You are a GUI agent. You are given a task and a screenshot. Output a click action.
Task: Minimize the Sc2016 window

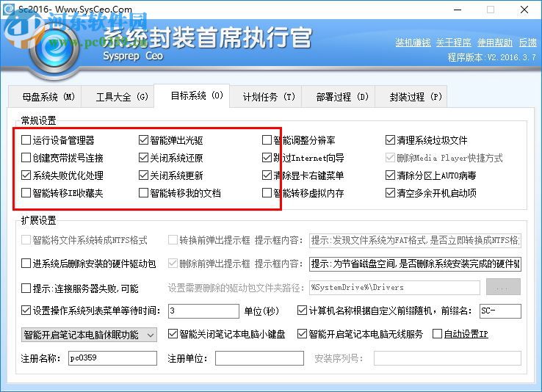pos(458,10)
